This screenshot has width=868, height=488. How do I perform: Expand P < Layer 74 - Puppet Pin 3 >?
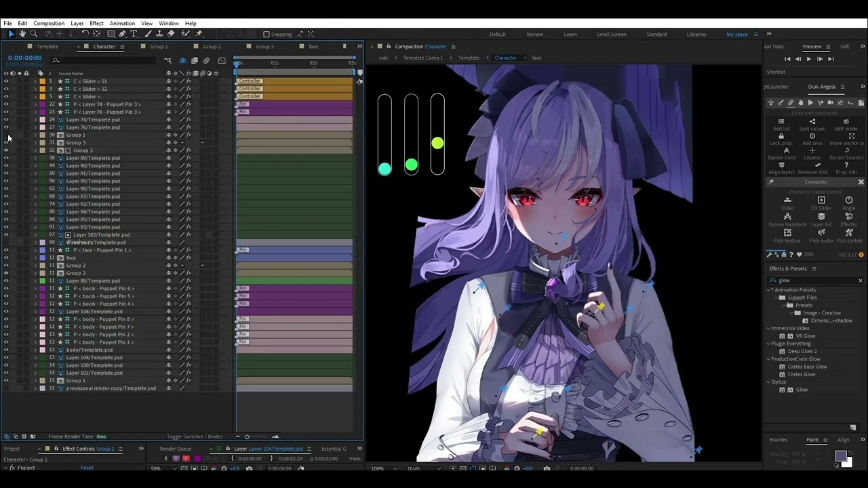point(35,104)
